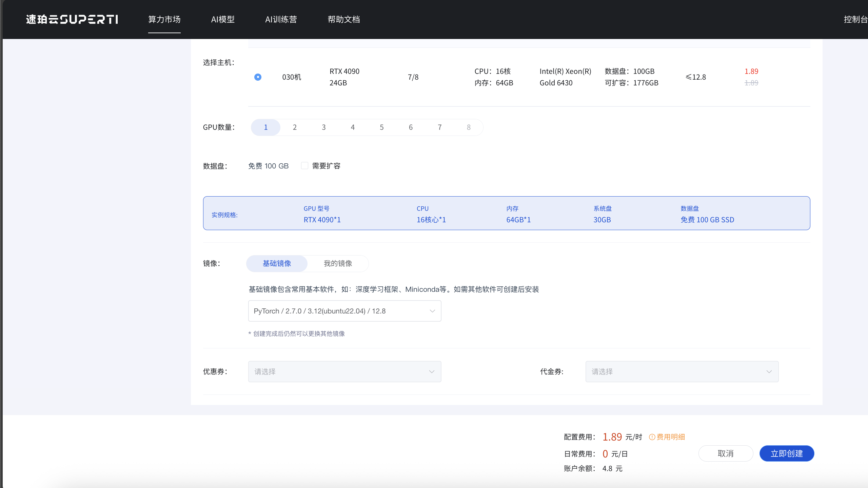Open the 帮助文档 tab

click(x=344, y=19)
